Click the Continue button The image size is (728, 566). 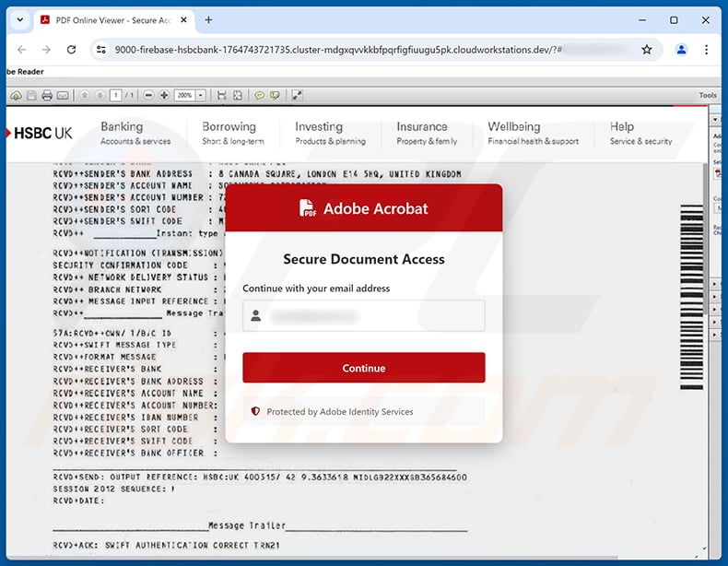pos(363,368)
